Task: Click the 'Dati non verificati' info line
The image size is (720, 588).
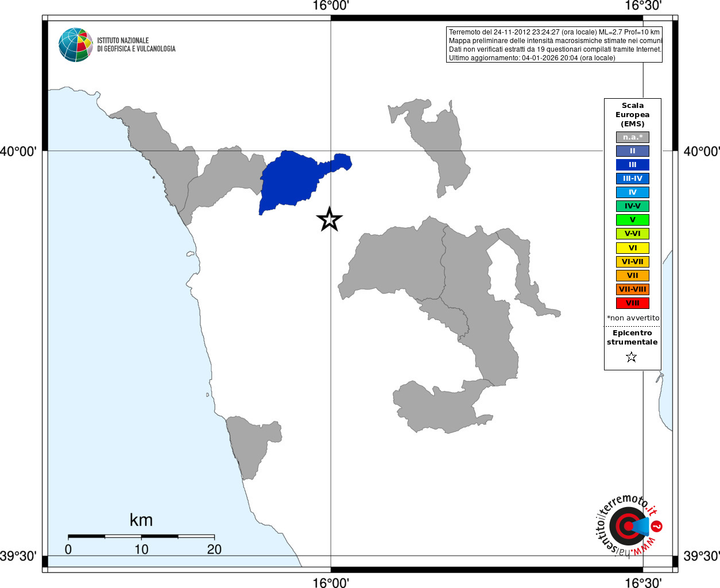Action: coord(555,49)
